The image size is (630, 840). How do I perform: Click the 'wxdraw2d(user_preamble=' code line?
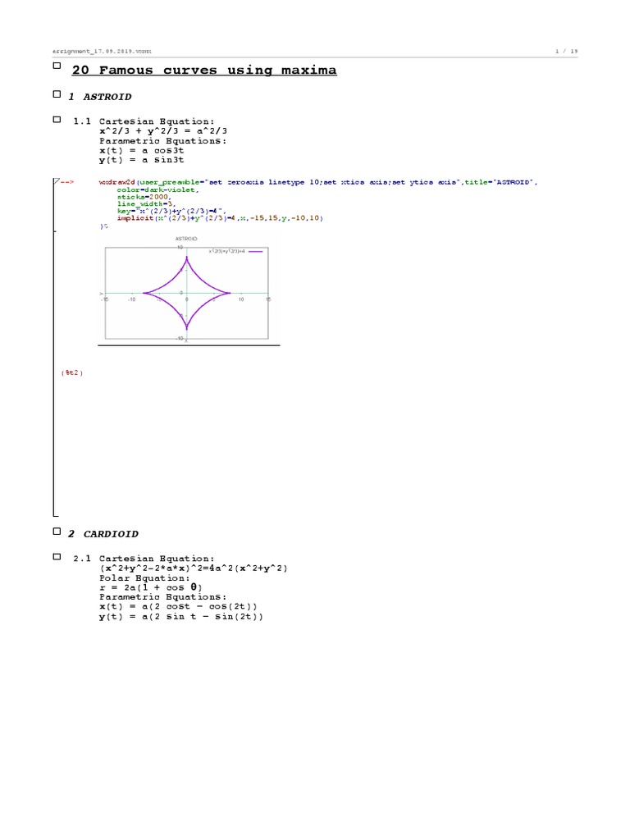(317, 182)
